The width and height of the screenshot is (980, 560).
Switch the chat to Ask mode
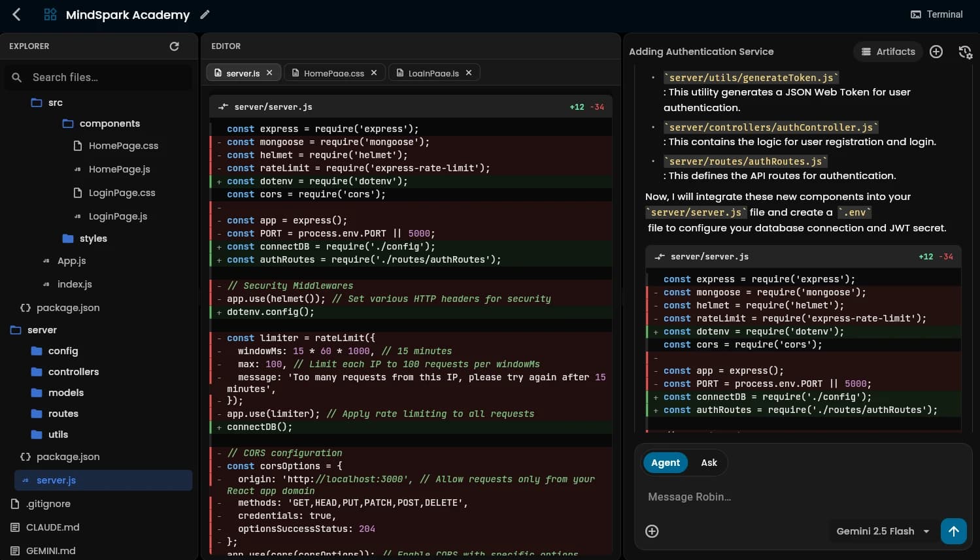tap(709, 463)
